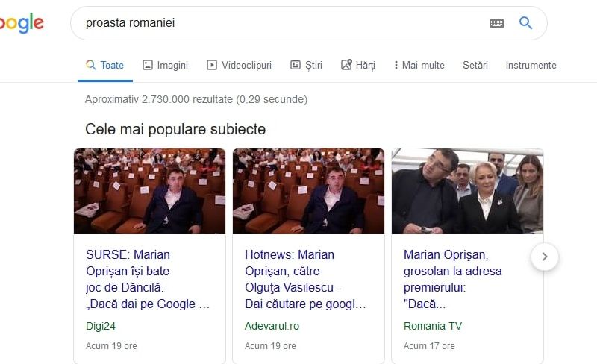Open the Setări link
The width and height of the screenshot is (597, 364).
(x=475, y=65)
